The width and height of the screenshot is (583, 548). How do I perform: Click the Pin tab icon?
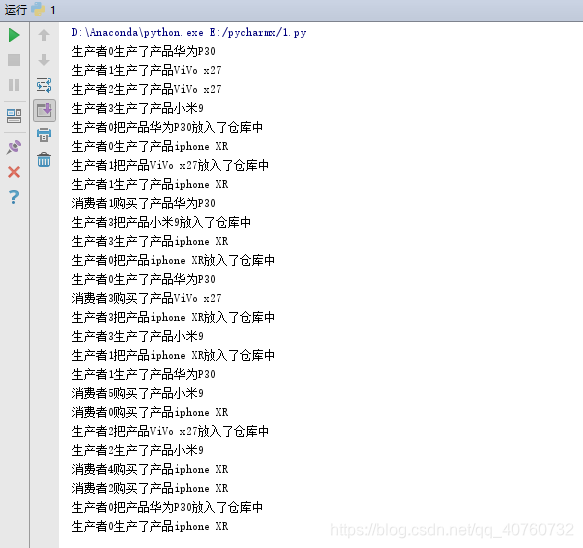coord(14,147)
